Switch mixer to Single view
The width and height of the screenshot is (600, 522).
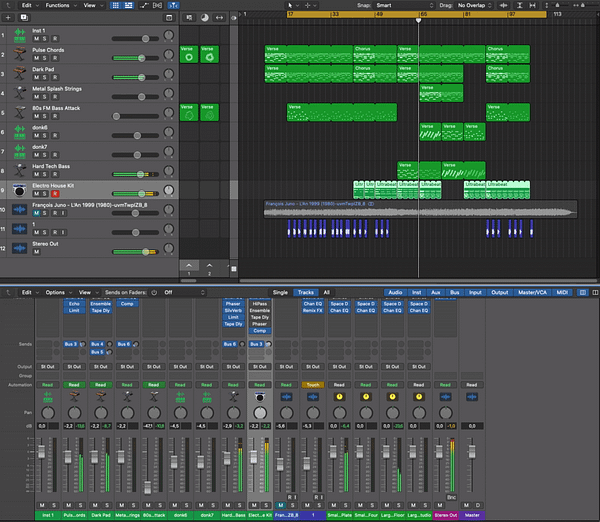point(280,292)
